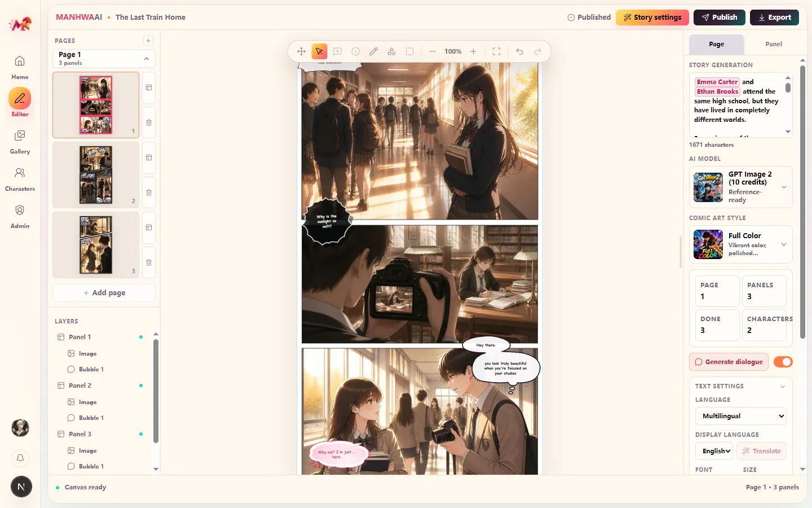Undo the last action
The image size is (812, 508).
[520, 51]
